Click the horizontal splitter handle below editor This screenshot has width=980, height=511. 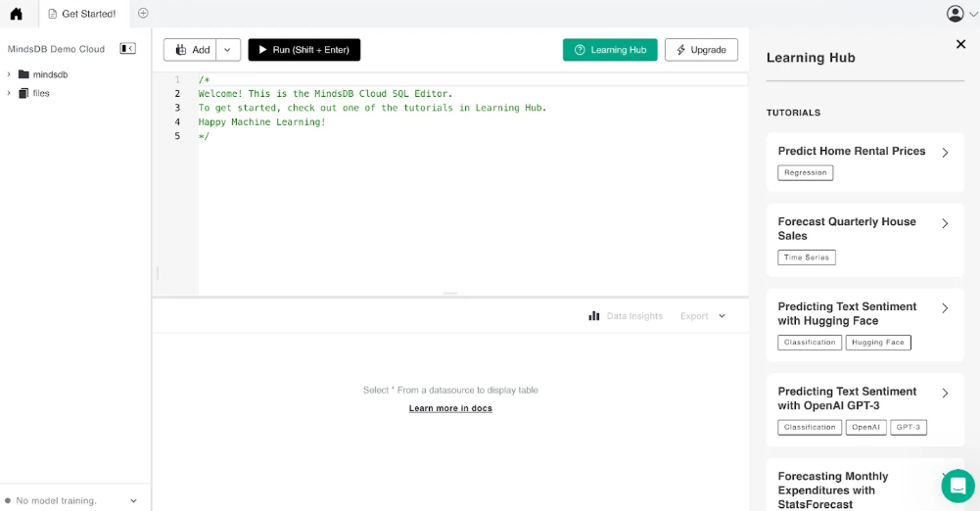coord(450,293)
